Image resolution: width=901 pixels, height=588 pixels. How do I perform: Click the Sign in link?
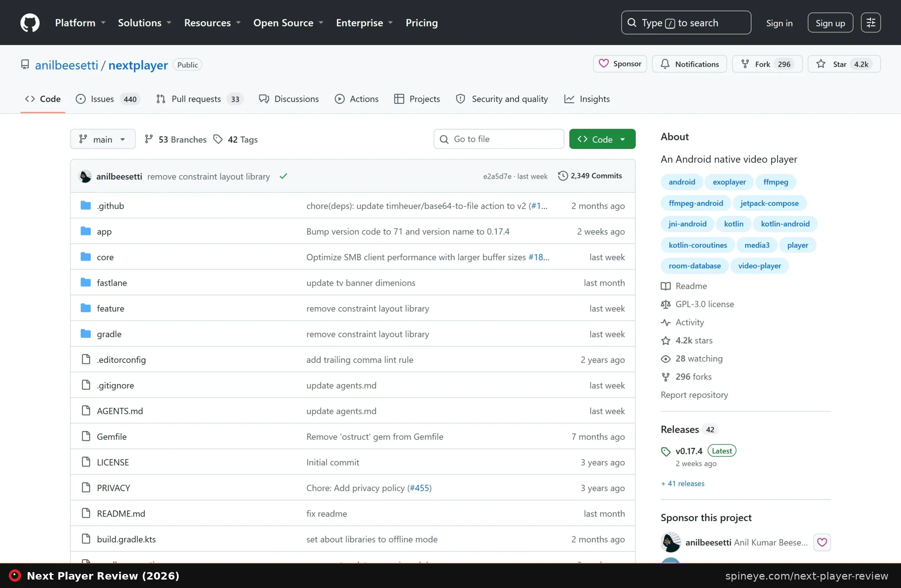(779, 23)
